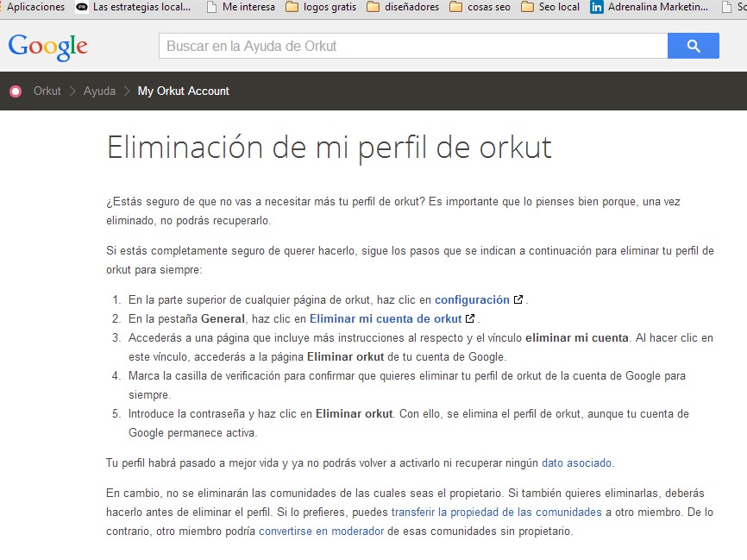747x560 pixels.
Task: Follow the 'configuración' link
Action: tap(472, 299)
